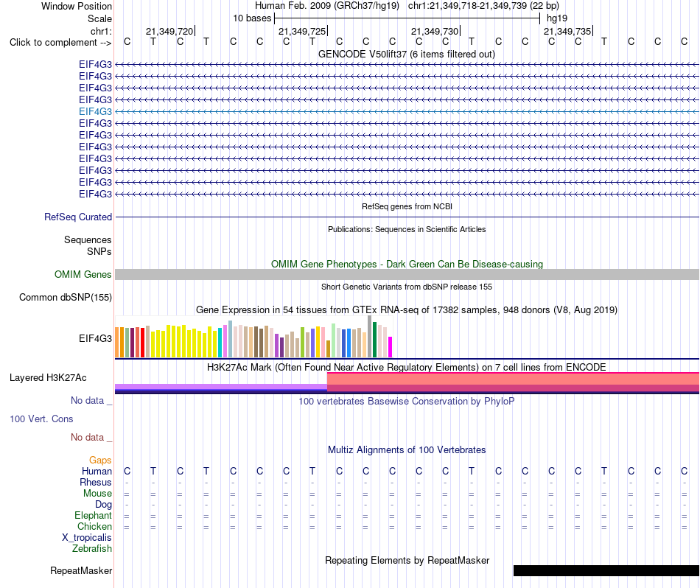The image size is (700, 588).
Task: Click the 100 Vert. Cons label
Action: pyautogui.click(x=41, y=419)
